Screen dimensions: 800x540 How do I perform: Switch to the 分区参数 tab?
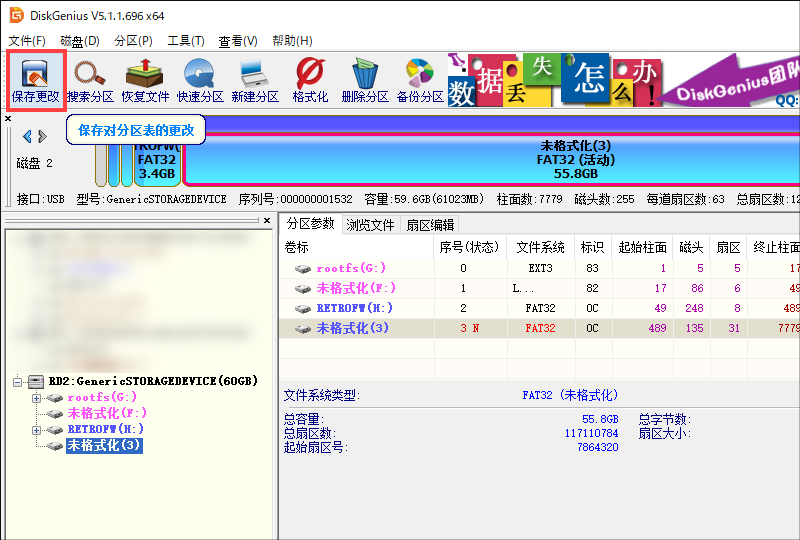pyautogui.click(x=310, y=224)
